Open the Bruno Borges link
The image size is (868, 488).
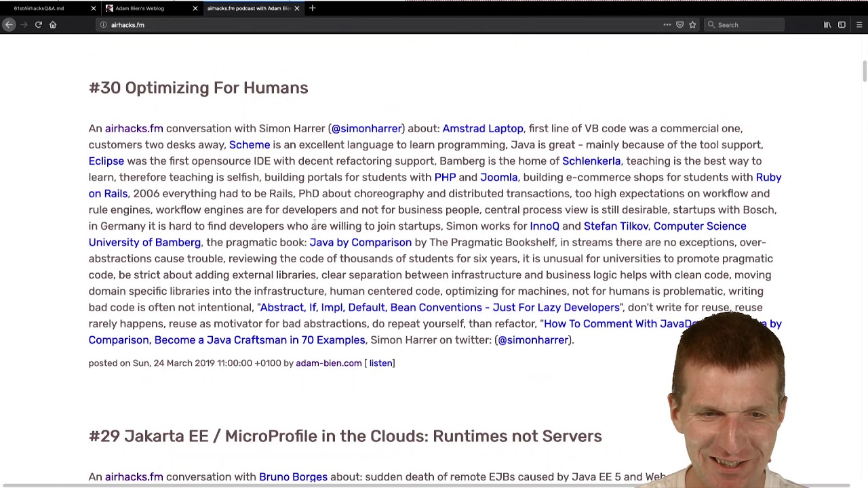(293, 476)
